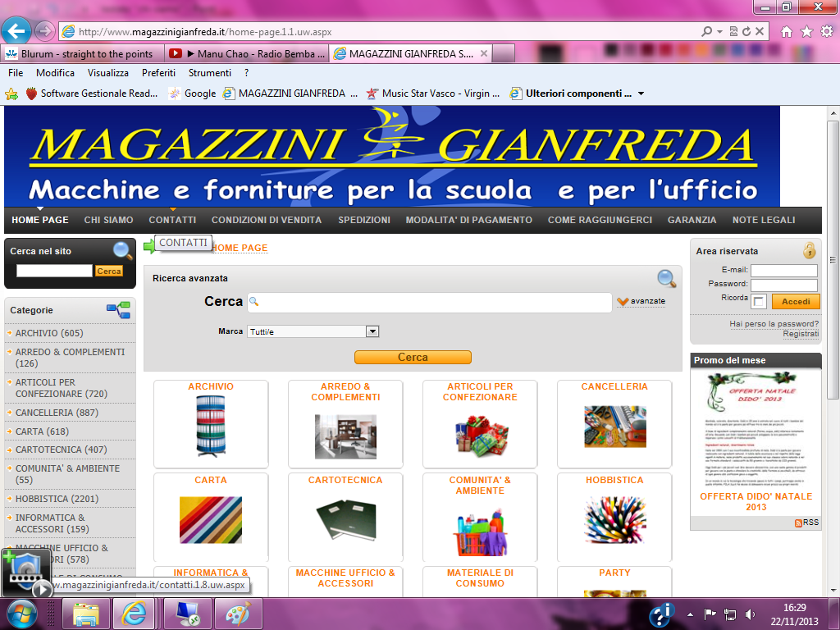Click the padlock icon in Area riservata

point(809,250)
